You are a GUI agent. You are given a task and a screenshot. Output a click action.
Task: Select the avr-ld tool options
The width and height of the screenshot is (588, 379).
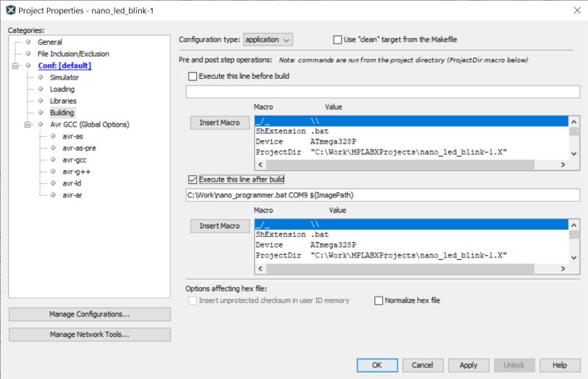71,183
